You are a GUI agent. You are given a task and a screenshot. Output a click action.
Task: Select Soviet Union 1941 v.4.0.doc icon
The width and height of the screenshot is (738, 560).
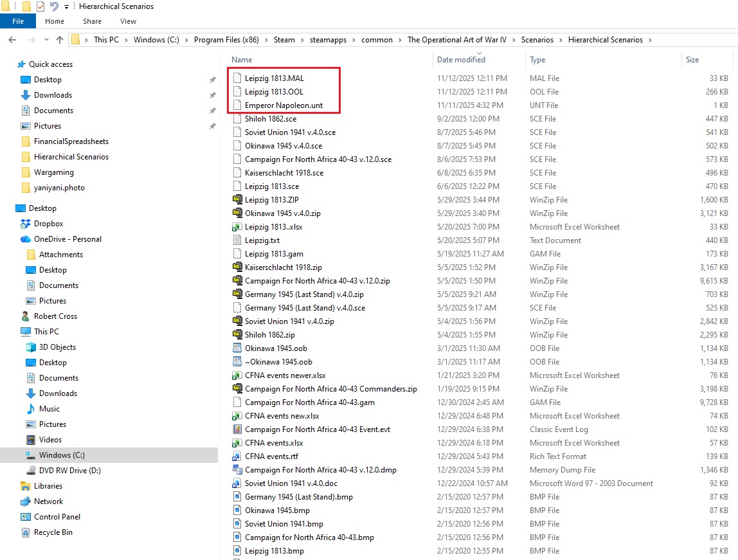[237, 483]
